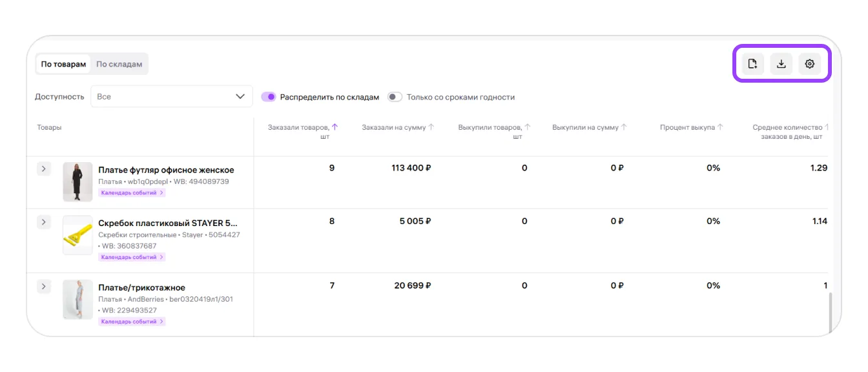
Task: Switch to По товарам tab
Action: (x=63, y=65)
